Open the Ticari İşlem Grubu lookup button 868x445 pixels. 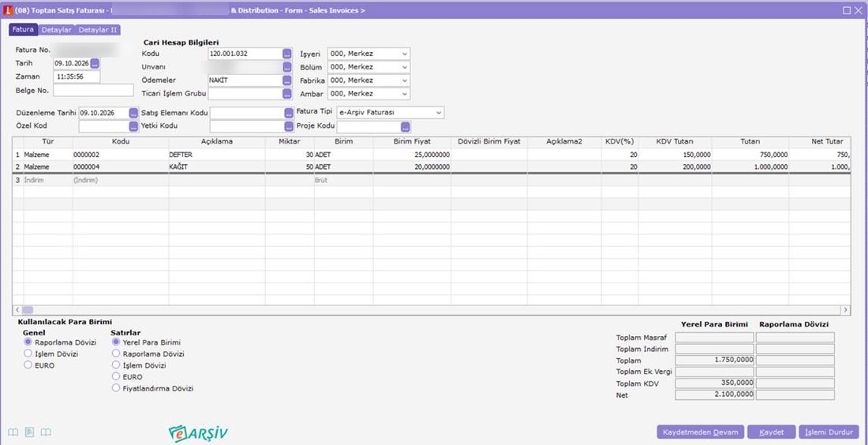tap(286, 94)
